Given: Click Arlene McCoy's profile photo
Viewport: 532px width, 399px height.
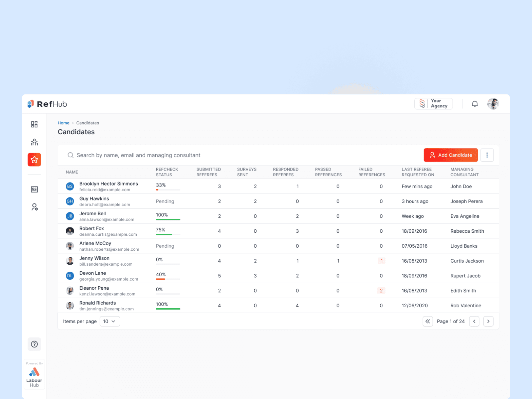Looking at the screenshot, I should (70, 246).
